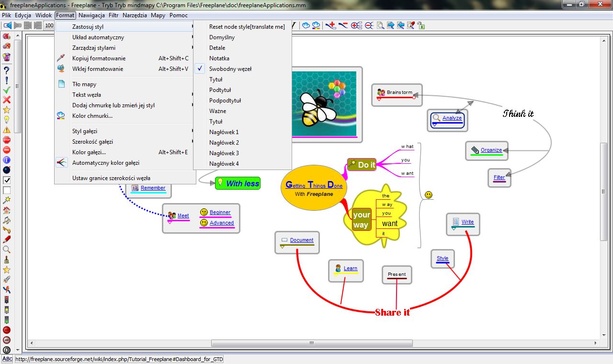Expand Układ automatyczny submenu
613x364 pixels.
tap(125, 37)
